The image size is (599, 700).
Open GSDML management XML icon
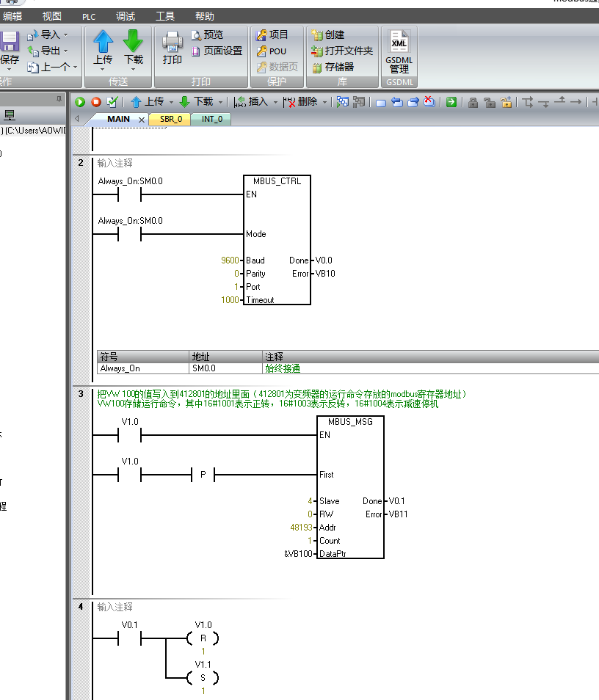point(399,43)
